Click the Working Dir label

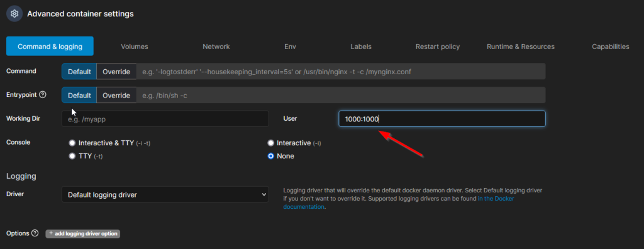tap(23, 118)
